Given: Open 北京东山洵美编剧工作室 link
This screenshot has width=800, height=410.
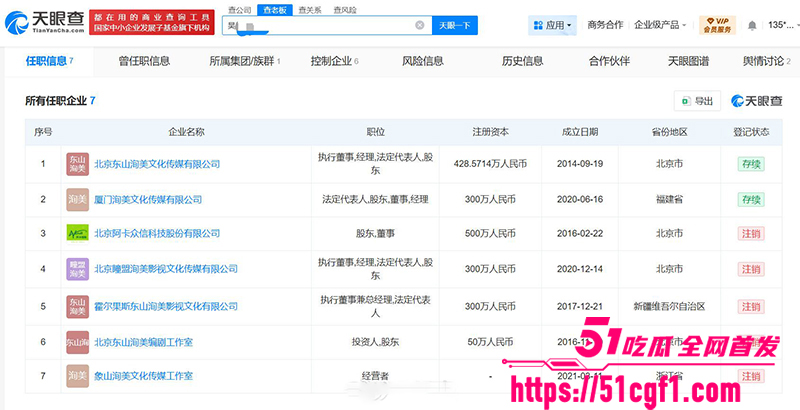Looking at the screenshot, I should pyautogui.click(x=143, y=342).
